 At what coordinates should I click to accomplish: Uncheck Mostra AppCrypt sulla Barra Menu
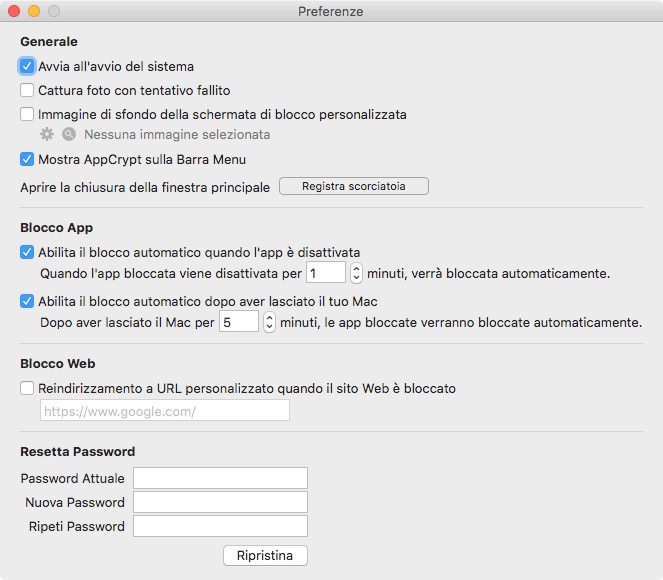coord(27,159)
